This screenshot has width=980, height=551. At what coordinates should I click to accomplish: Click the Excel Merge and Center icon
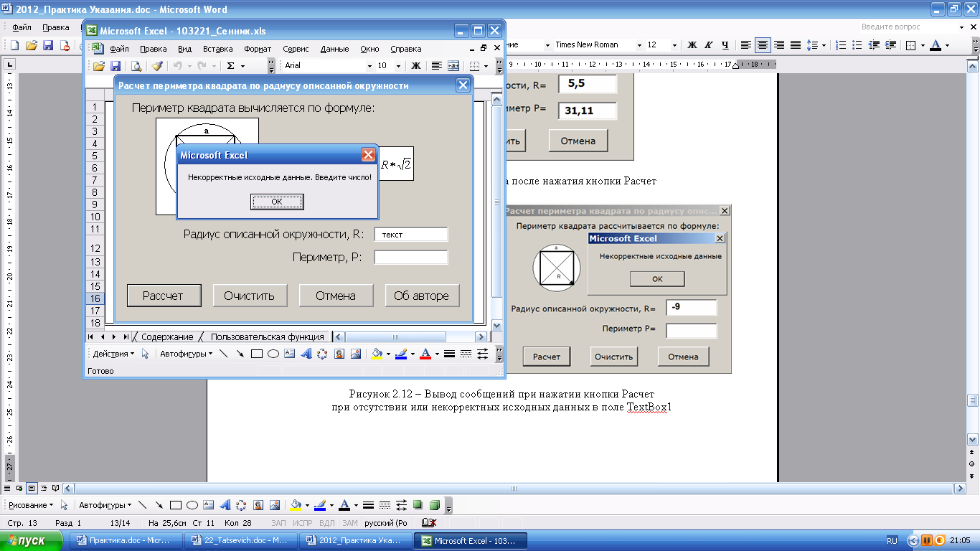click(453, 65)
